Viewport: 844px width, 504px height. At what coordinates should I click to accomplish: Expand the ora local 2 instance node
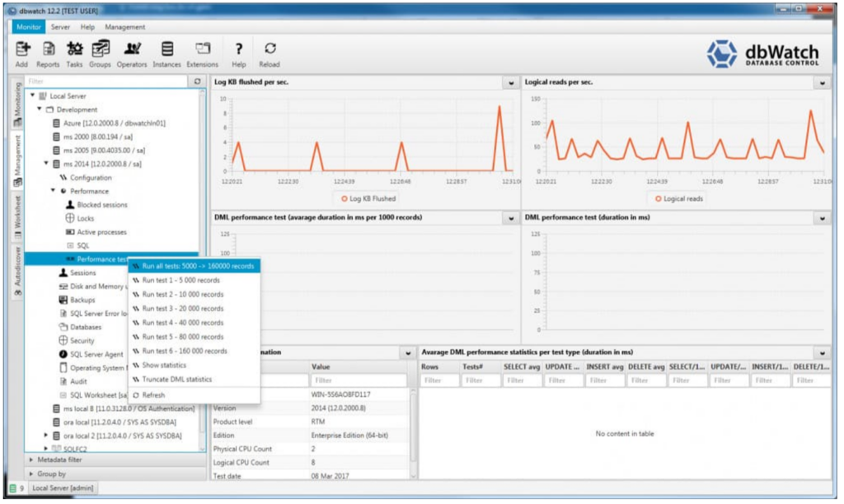pos(46,436)
